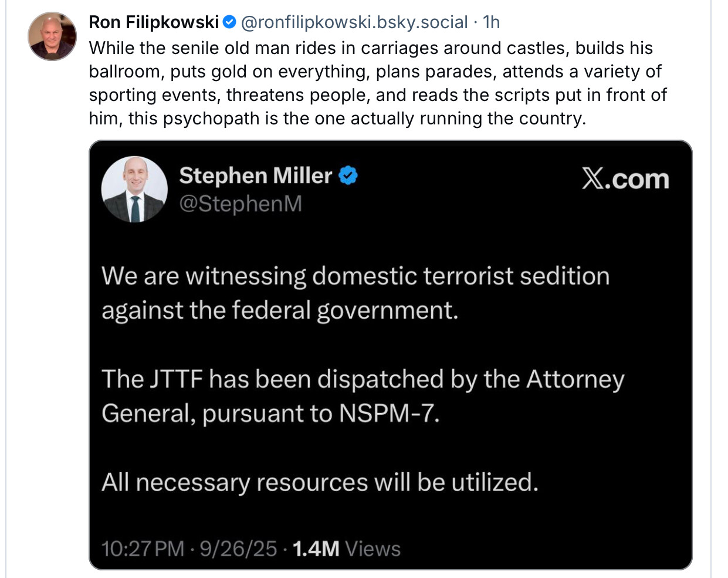Click the 10:27 PM time on the tweet
Viewport: 728px width, 578px height.
(143, 549)
